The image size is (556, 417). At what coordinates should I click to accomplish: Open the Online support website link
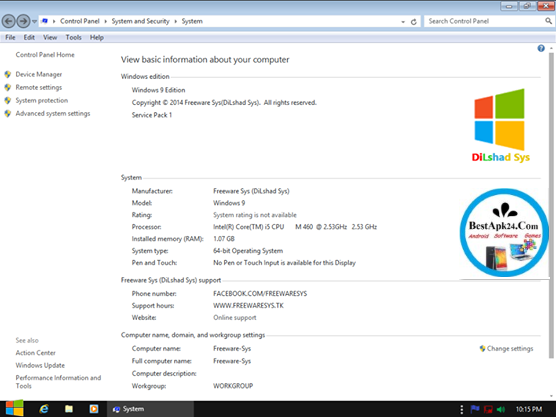tap(235, 318)
